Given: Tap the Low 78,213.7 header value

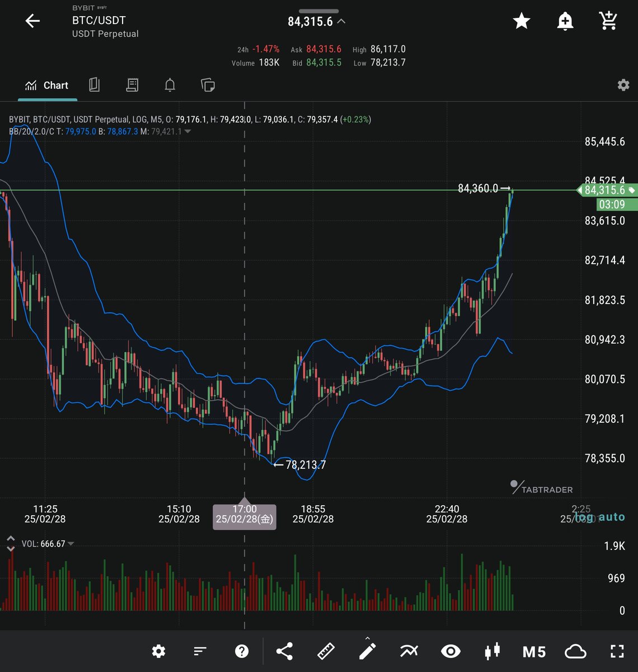Looking at the screenshot, I should click(388, 62).
